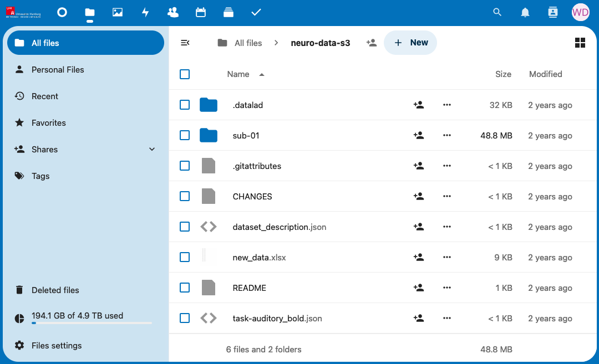Open actions menu for CHANGES file
Image resolution: width=599 pixels, height=364 pixels.
coord(447,196)
